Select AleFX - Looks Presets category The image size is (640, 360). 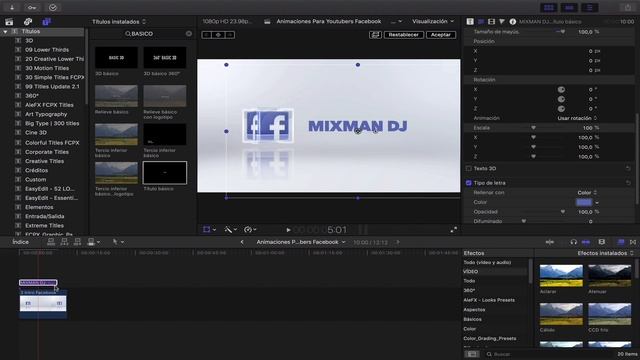coord(489,300)
